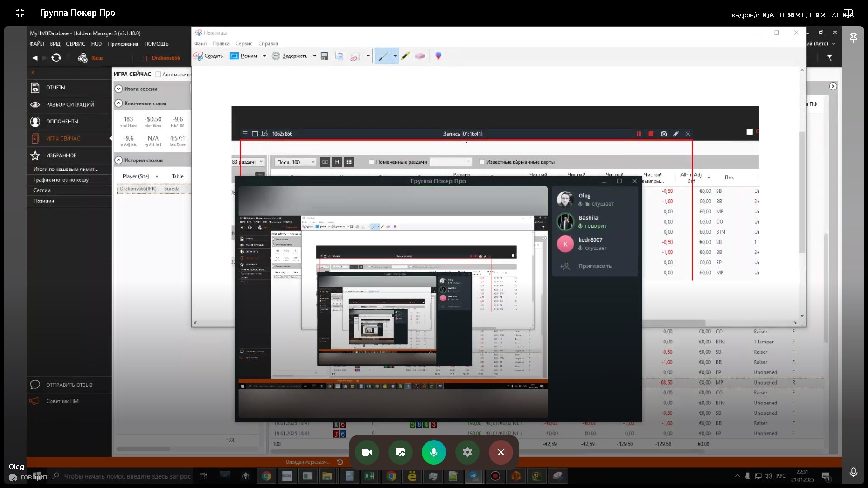Screen dimensions: 868x488
Task: Collapse the Ключевые статы section
Action: (x=118, y=103)
